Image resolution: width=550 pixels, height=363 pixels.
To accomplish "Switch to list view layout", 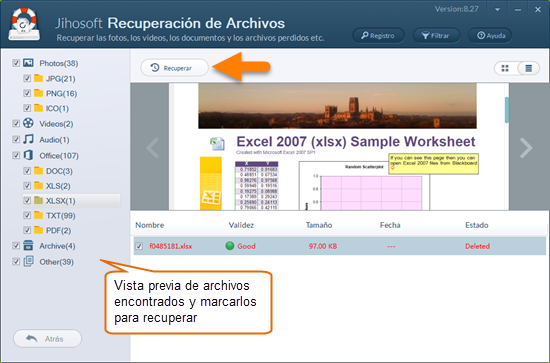I will point(529,68).
